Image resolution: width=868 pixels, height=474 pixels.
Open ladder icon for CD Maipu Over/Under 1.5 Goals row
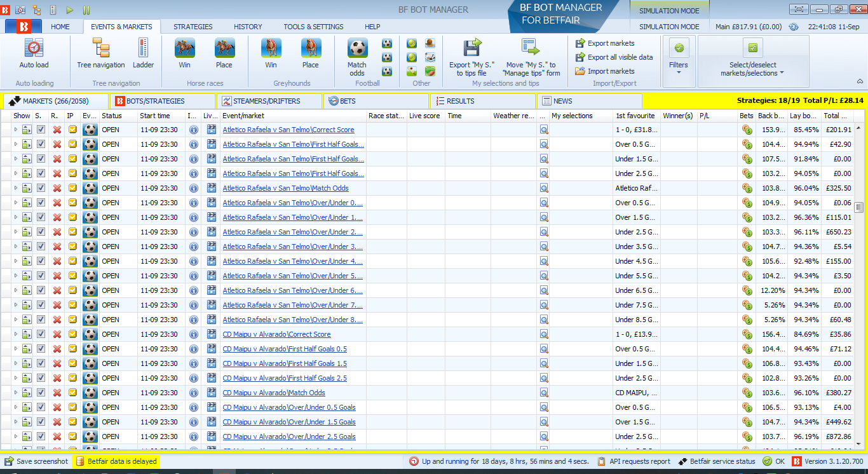pos(27,422)
